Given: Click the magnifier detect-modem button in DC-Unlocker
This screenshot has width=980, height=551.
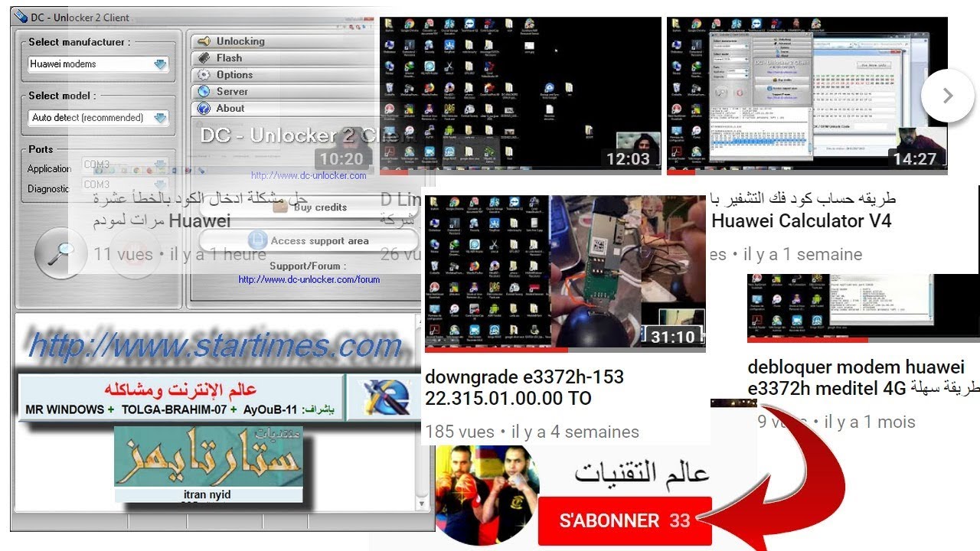Looking at the screenshot, I should (62, 253).
